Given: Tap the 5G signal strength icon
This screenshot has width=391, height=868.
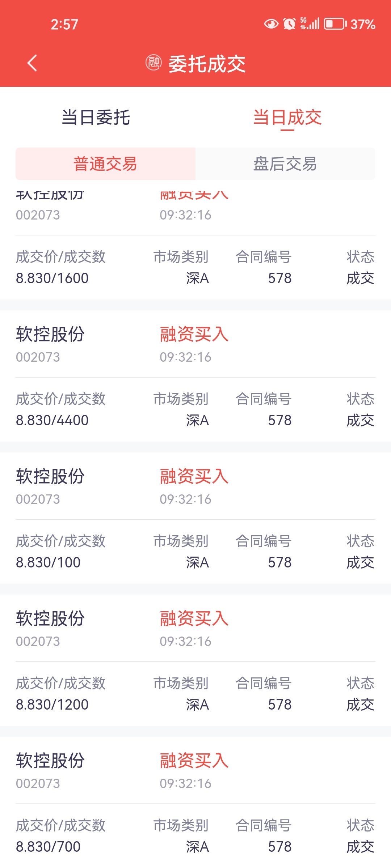Looking at the screenshot, I should (x=310, y=24).
